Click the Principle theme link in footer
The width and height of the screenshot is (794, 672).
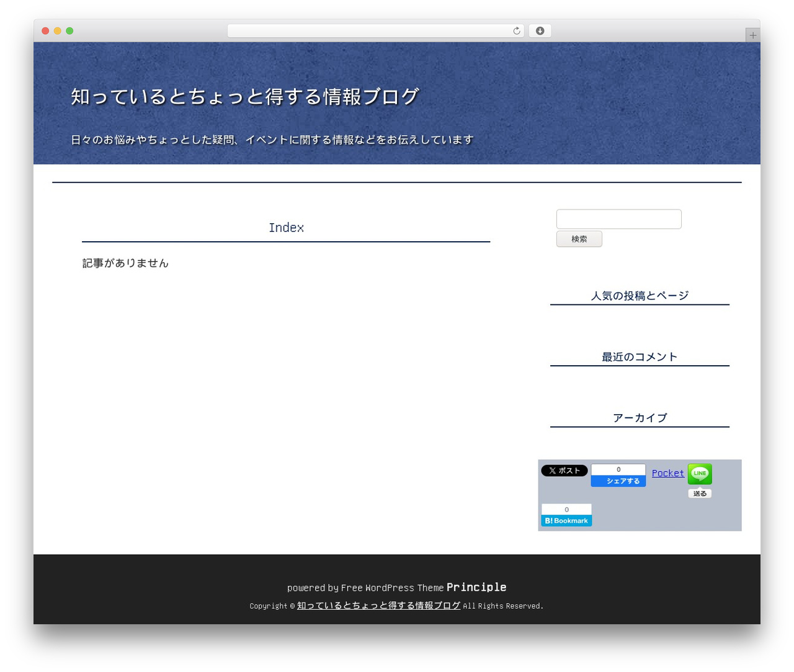(476, 587)
